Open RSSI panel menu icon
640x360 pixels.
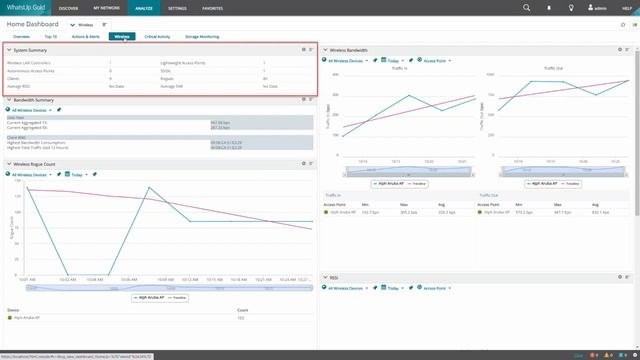[x=627, y=277]
